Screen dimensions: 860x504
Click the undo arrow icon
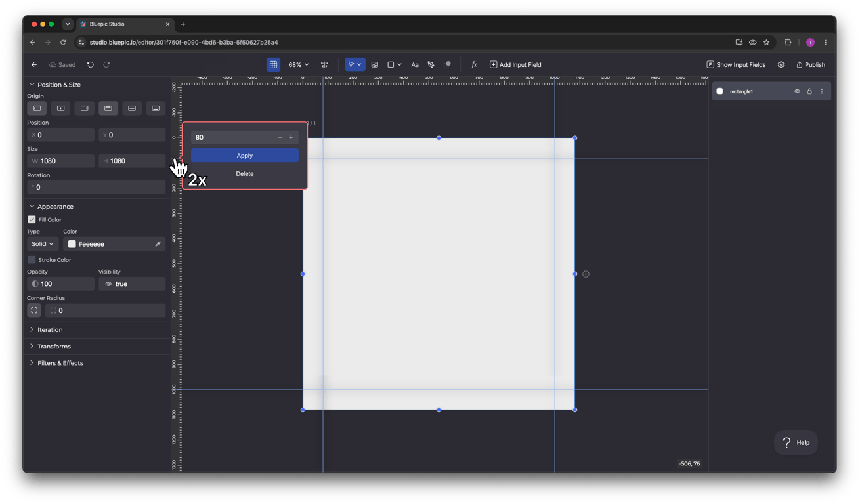[x=91, y=64]
